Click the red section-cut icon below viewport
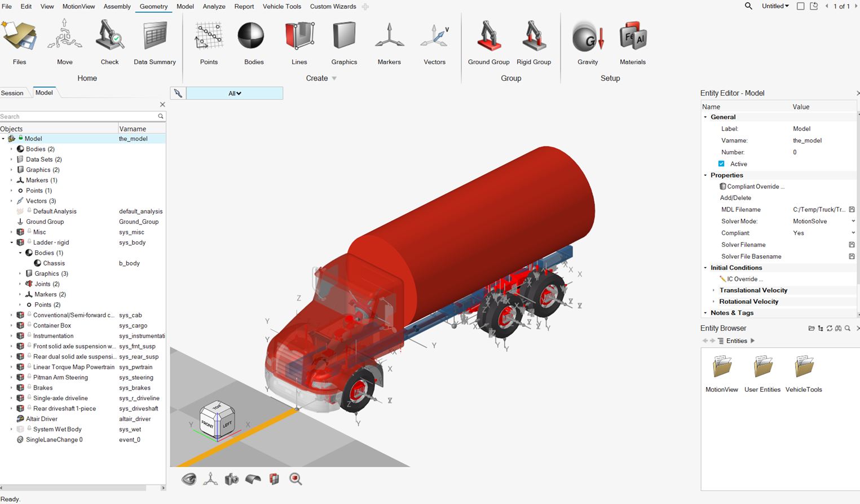This screenshot has height=504, width=860. tap(274, 479)
